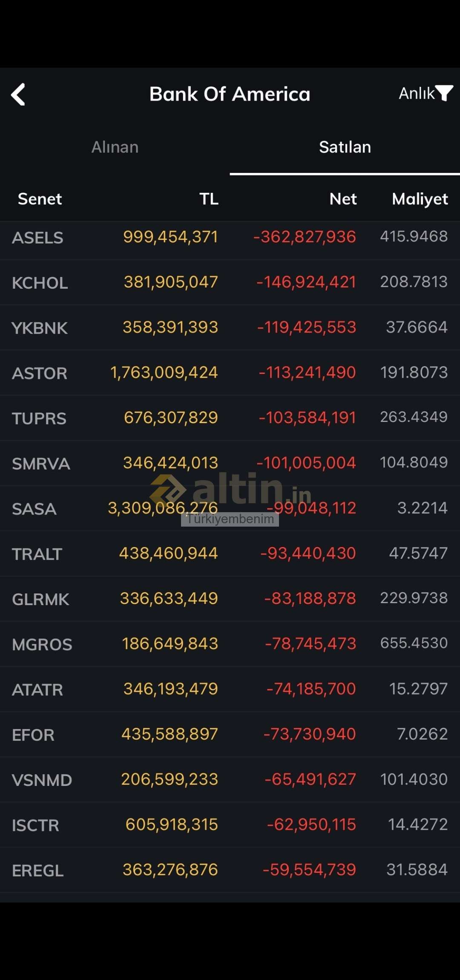
Task: Tap the ASTOR ticker
Action: pos(39,373)
